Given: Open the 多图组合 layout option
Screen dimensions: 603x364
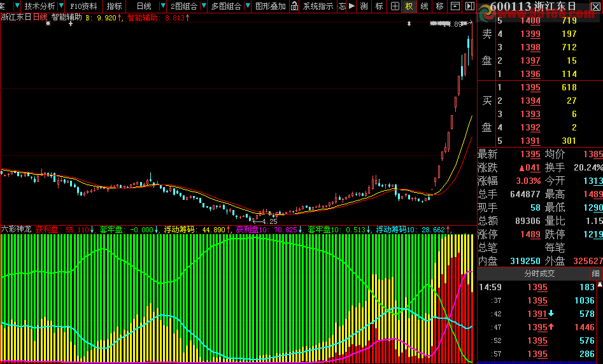Looking at the screenshot, I should point(226,6).
